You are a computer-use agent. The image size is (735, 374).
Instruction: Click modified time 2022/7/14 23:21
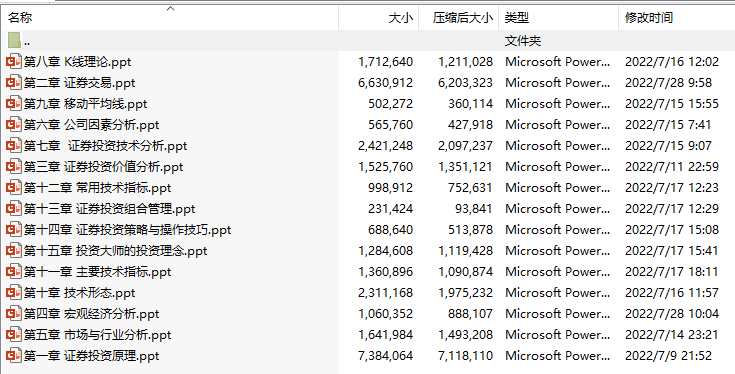(x=671, y=335)
